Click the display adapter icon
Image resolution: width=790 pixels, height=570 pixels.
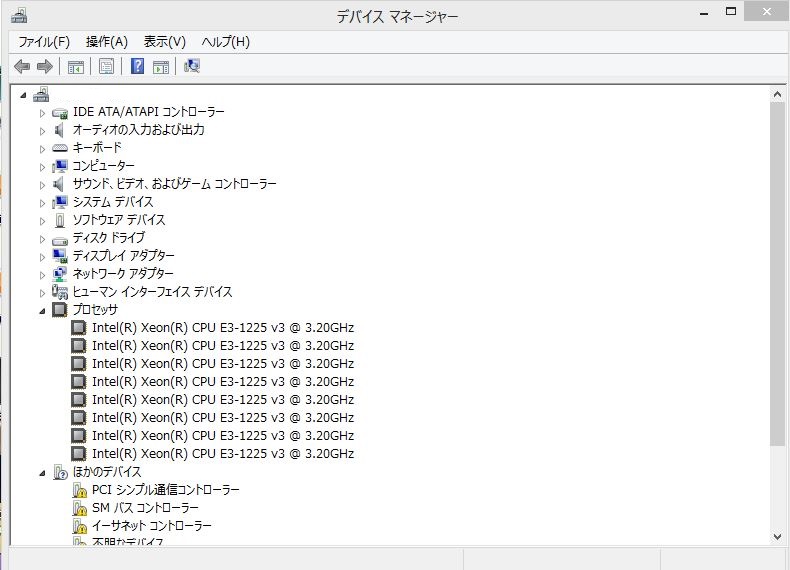tap(60, 256)
